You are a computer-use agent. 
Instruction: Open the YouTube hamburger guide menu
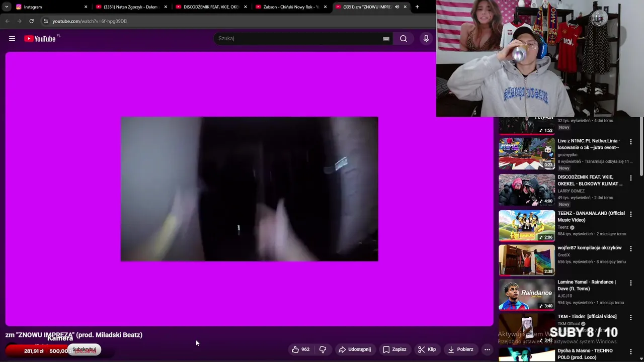click(x=12, y=39)
